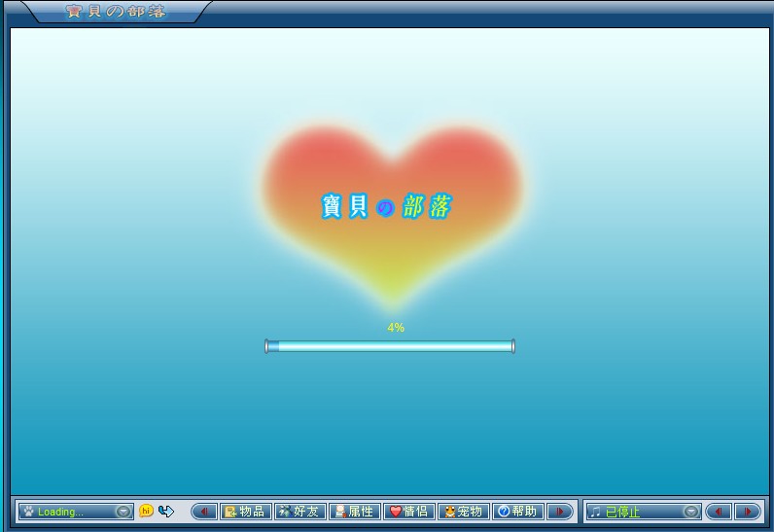The height and width of the screenshot is (532, 774).
Task: Click the yellow 'hi' chat bubble icon
Action: point(146,511)
